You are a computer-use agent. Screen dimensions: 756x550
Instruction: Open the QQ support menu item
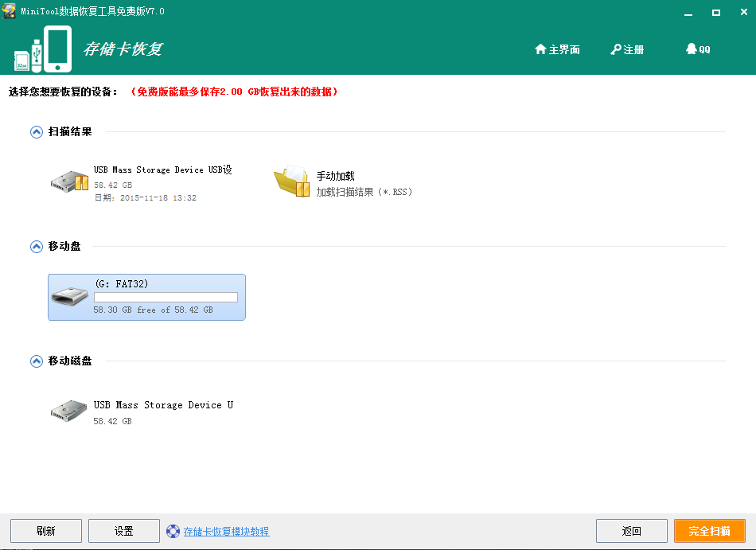click(x=698, y=49)
